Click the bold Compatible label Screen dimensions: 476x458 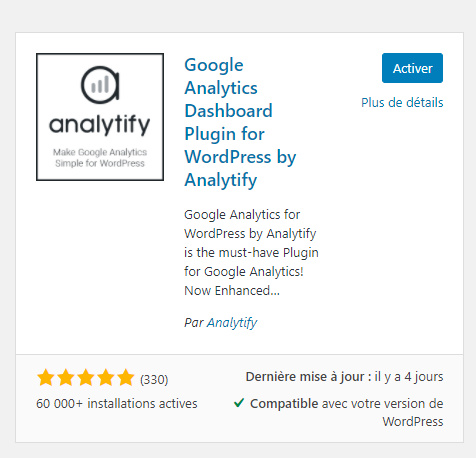point(284,404)
